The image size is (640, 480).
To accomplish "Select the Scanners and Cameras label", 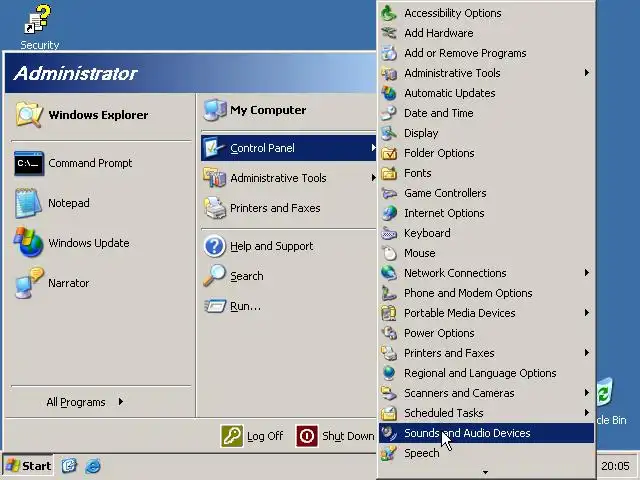I will (x=459, y=393).
